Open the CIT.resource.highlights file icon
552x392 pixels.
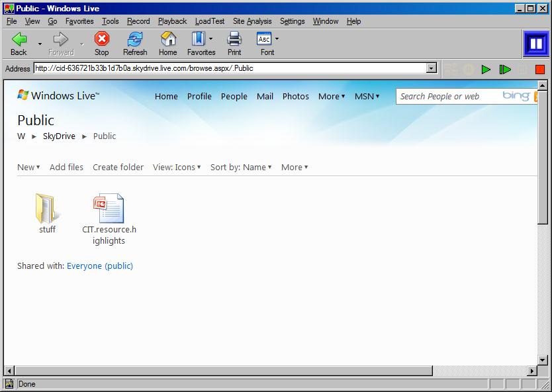pos(109,208)
